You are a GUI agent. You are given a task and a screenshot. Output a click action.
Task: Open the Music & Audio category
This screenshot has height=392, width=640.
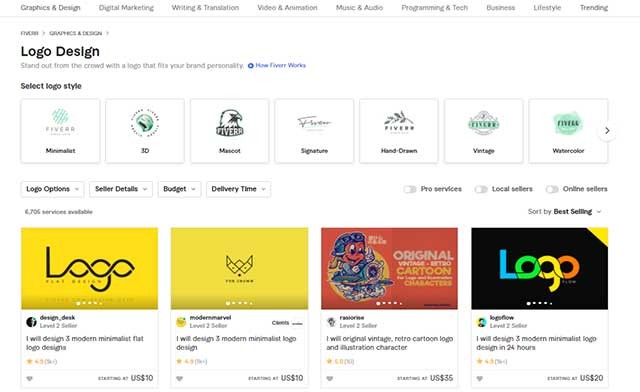coord(359,7)
